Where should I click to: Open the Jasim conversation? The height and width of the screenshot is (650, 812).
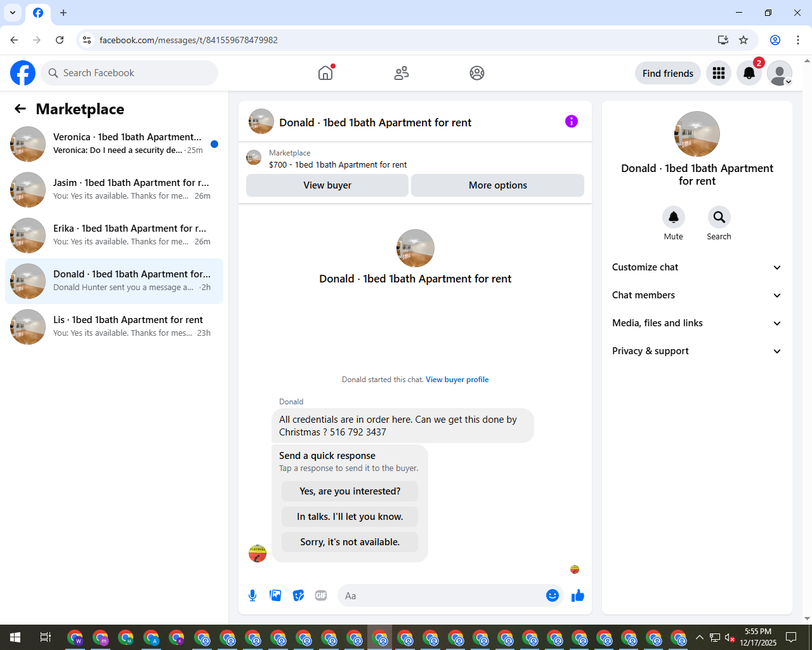(x=114, y=190)
